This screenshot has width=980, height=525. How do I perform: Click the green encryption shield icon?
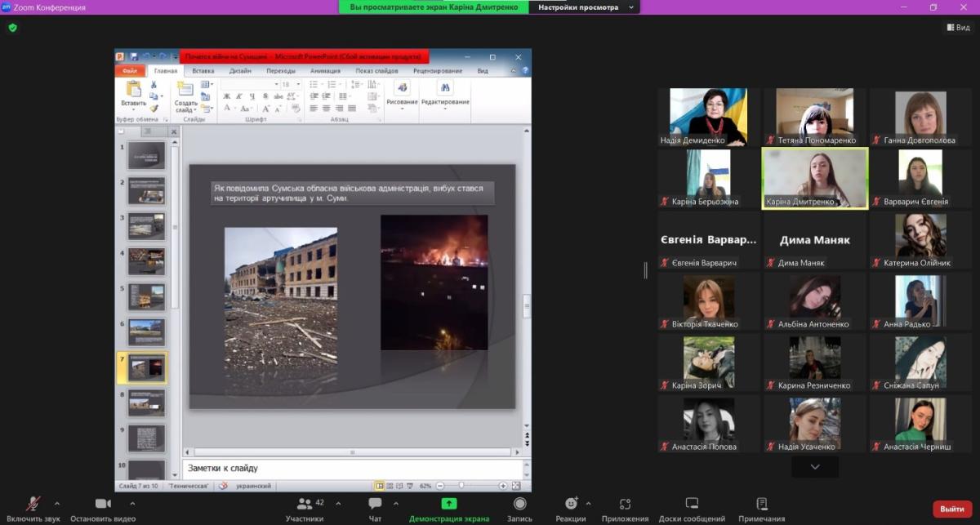[12, 27]
